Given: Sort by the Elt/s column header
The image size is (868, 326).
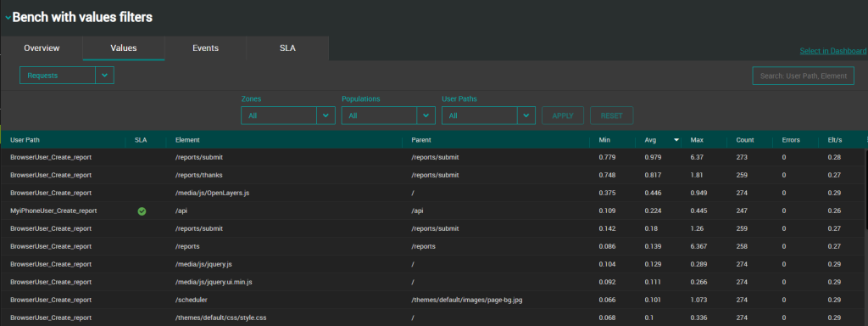Looking at the screenshot, I should pyautogui.click(x=834, y=140).
